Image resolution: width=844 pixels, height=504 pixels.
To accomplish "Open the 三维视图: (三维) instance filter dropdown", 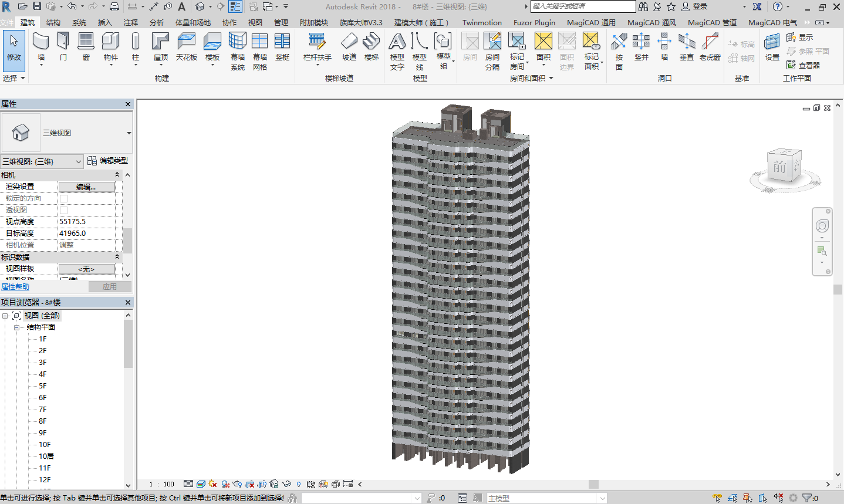I will (42, 161).
